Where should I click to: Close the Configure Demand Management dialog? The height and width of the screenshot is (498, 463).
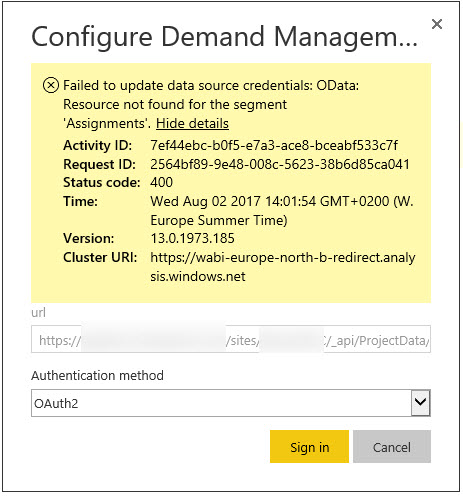click(x=436, y=24)
